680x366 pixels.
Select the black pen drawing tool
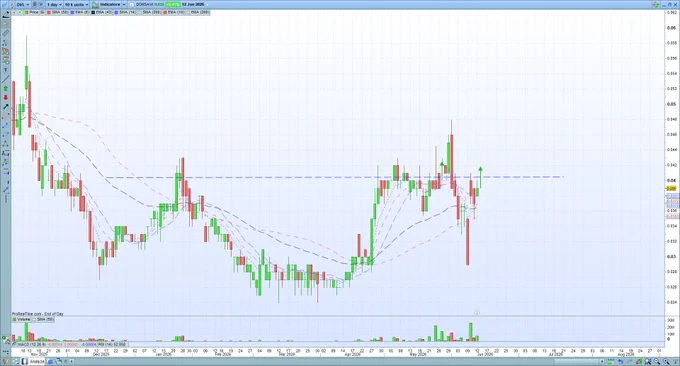click(x=6, y=106)
